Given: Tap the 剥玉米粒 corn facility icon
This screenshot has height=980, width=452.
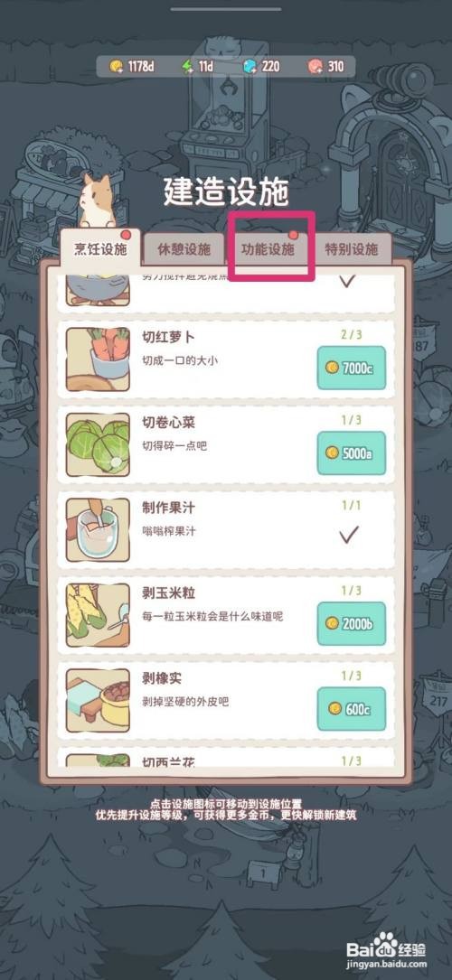Looking at the screenshot, I should [x=99, y=616].
